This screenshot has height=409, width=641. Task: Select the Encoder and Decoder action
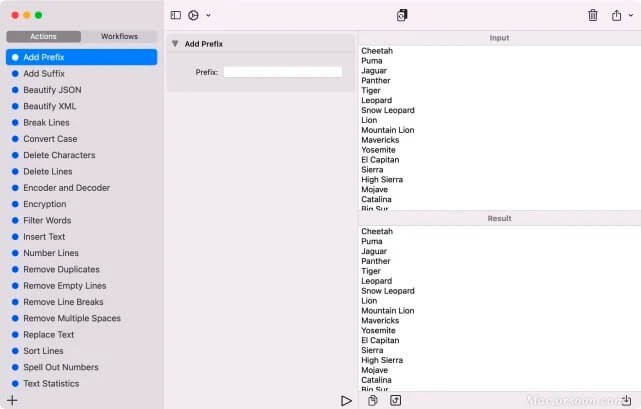click(81, 188)
